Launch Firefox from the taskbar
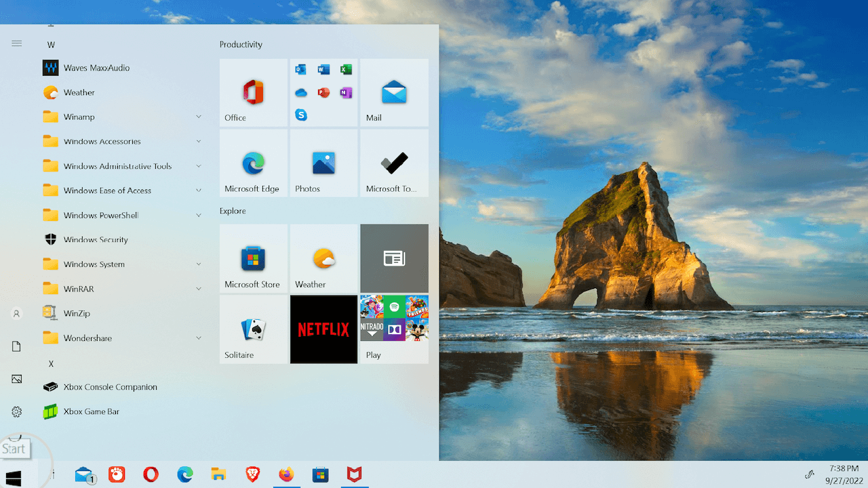Screen dimensions: 868x488 point(286,474)
